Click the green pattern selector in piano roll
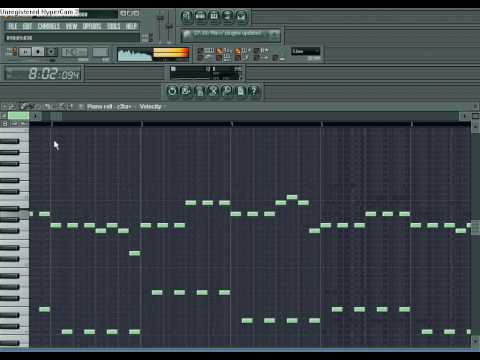 (18, 116)
